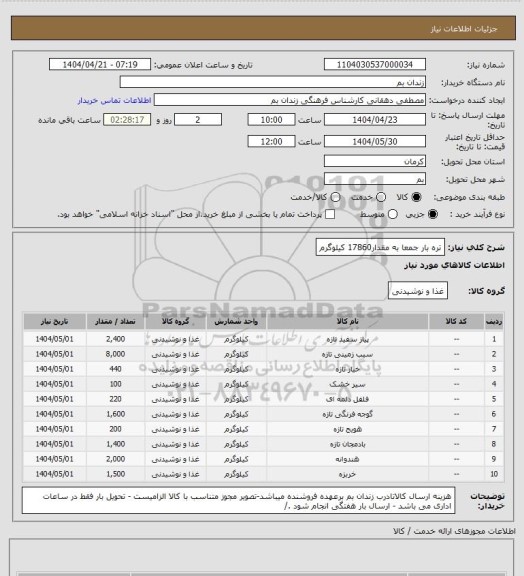Click quantity 1,600 in the tomato row
The height and width of the screenshot is (576, 524).
(x=115, y=414)
